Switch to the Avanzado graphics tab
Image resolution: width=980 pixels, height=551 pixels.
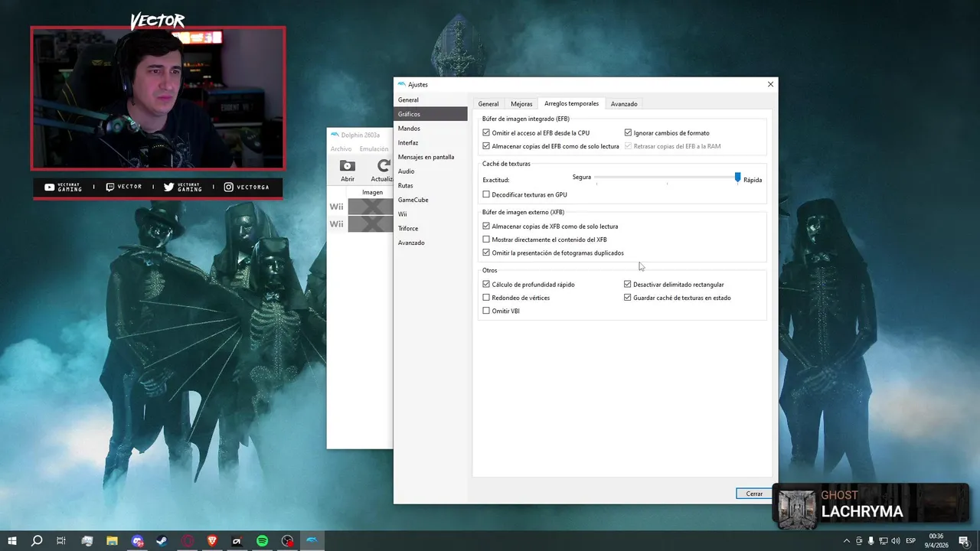point(624,104)
